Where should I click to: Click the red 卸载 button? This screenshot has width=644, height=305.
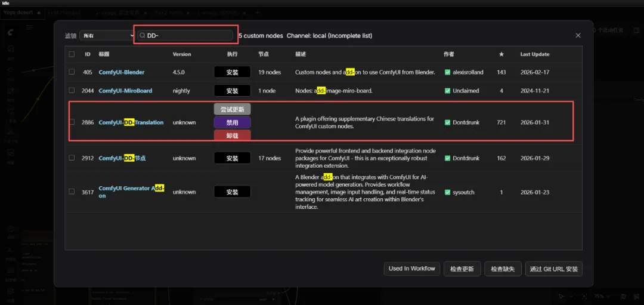click(x=232, y=135)
